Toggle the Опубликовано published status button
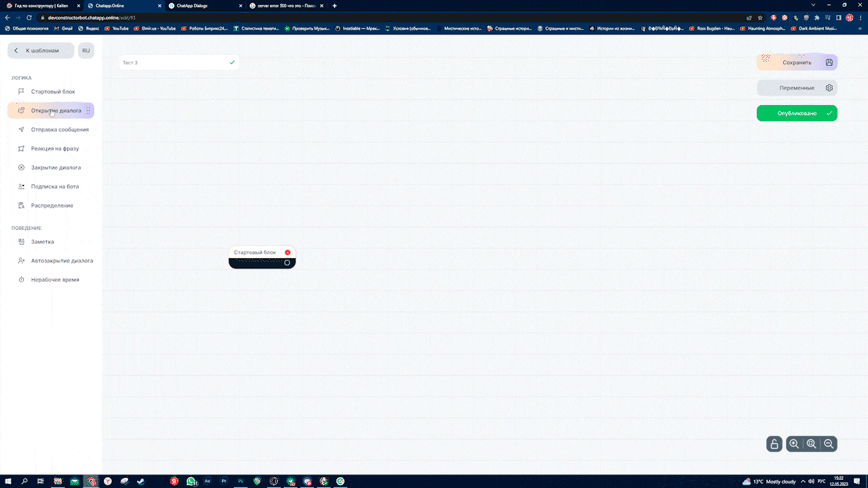 coord(797,113)
